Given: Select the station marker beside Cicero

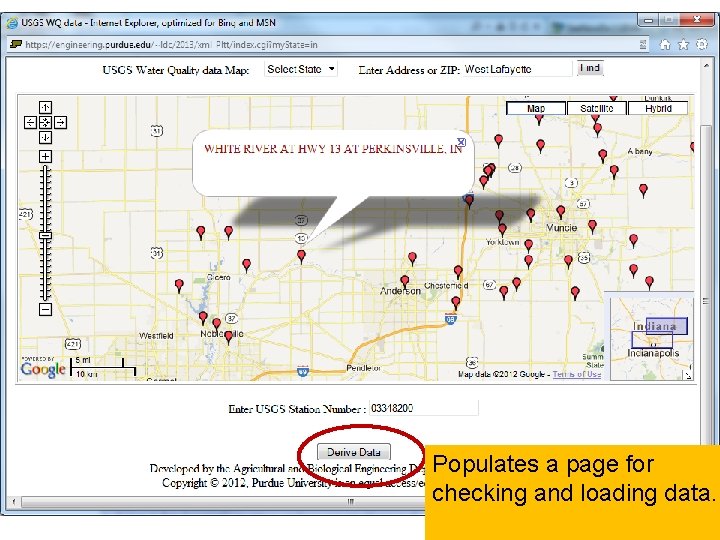Looking at the screenshot, I should pos(247,265).
